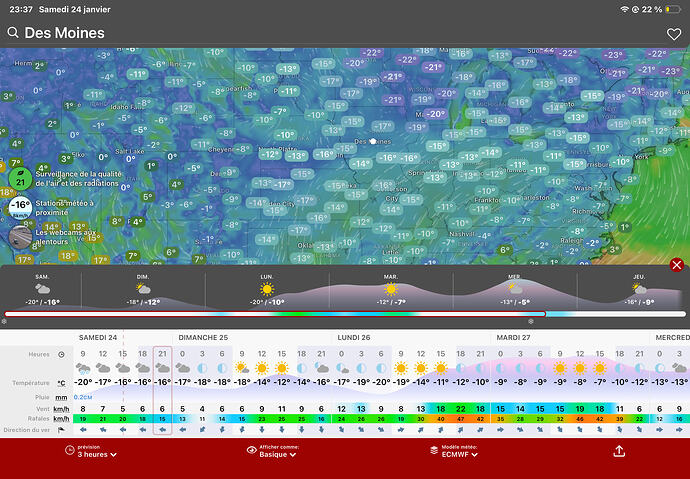Toggle temperature unit °C
Screen dimensions: 690x479
[x=61, y=382]
